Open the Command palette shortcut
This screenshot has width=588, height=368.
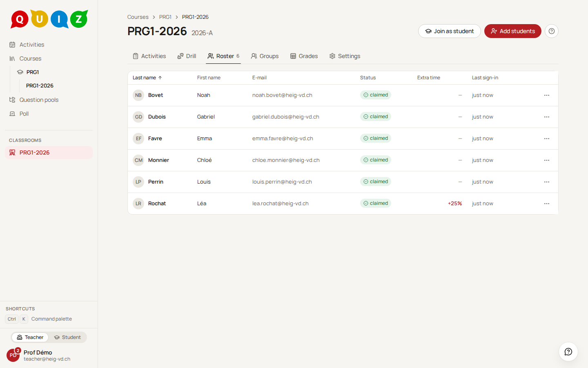tap(39, 319)
